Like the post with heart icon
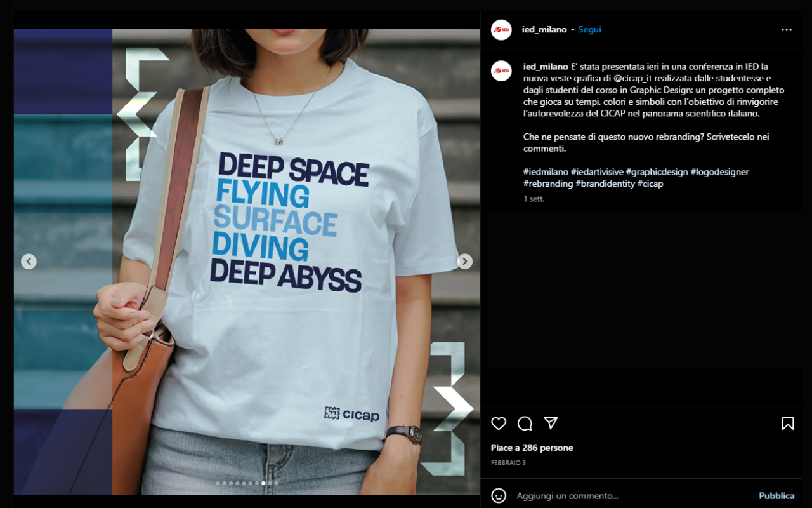The image size is (812, 508). tap(499, 424)
